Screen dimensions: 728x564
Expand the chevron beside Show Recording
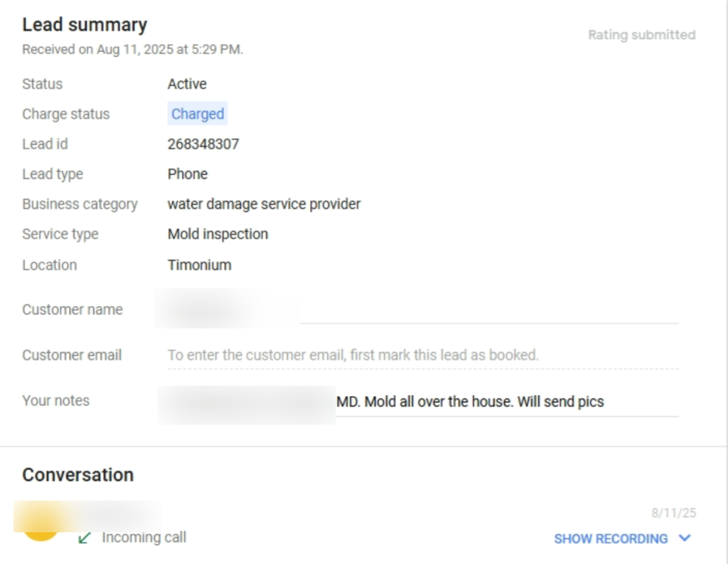pyautogui.click(x=685, y=538)
